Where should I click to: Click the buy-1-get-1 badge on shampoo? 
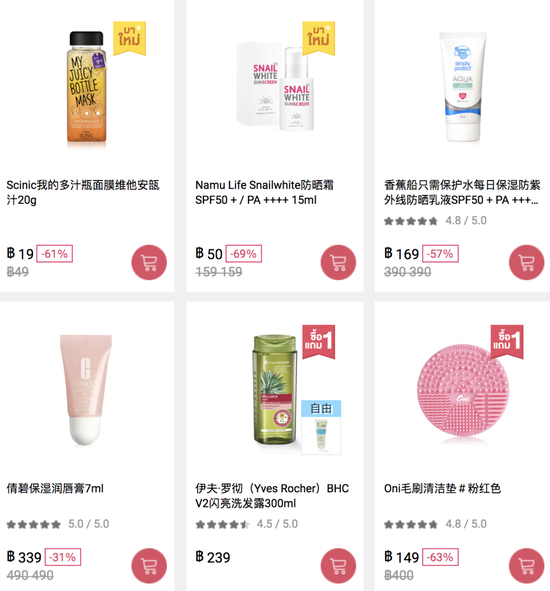tap(319, 341)
